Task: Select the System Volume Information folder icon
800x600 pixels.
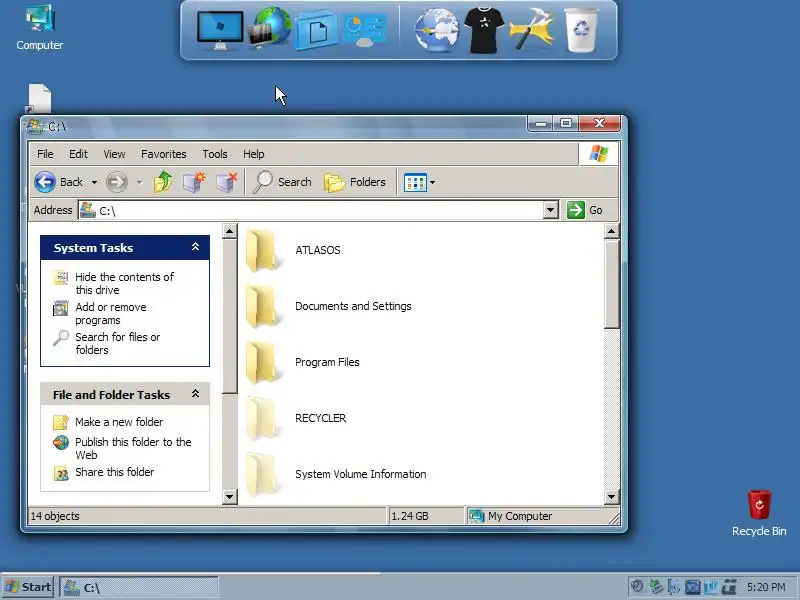Action: point(261,474)
